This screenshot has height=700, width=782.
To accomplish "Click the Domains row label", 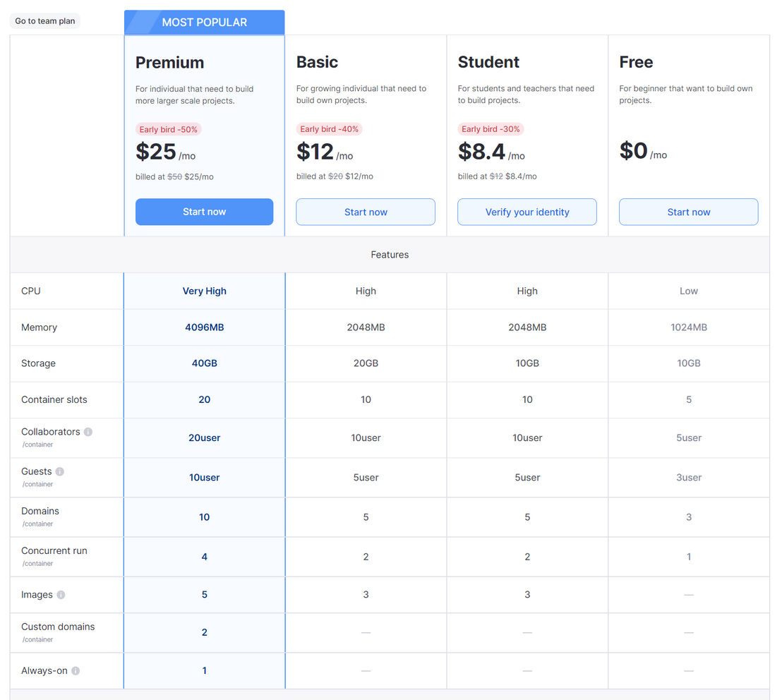I will tap(40, 511).
